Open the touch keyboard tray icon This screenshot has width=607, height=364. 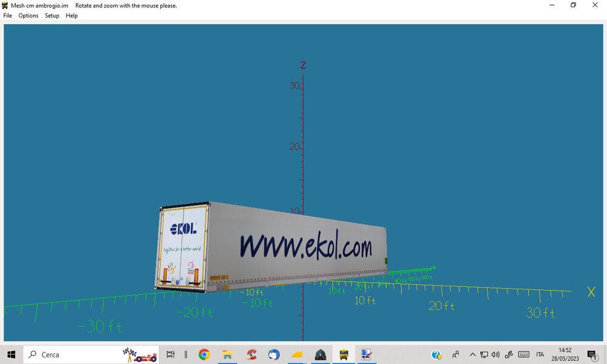point(524,354)
